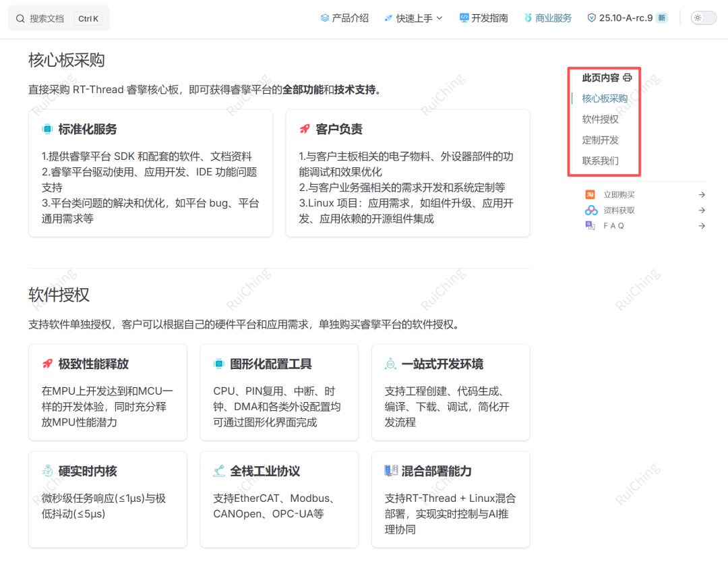Image resolution: width=728 pixels, height=566 pixels.
Task: Open the 产品介绍 nav item
Action: click(344, 18)
